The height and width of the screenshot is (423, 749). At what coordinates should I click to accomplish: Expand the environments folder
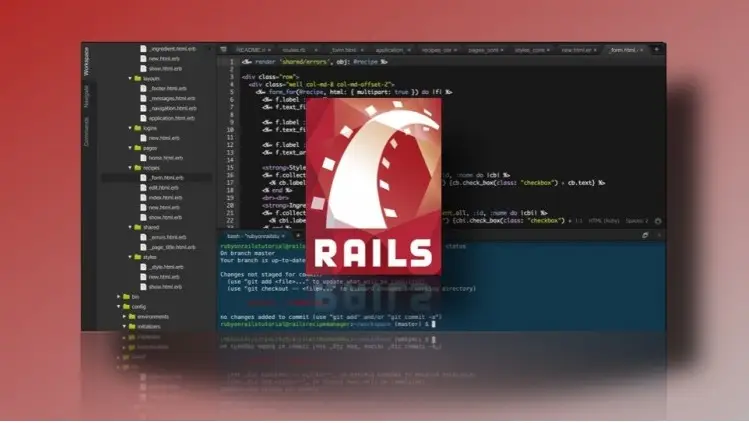point(124,317)
